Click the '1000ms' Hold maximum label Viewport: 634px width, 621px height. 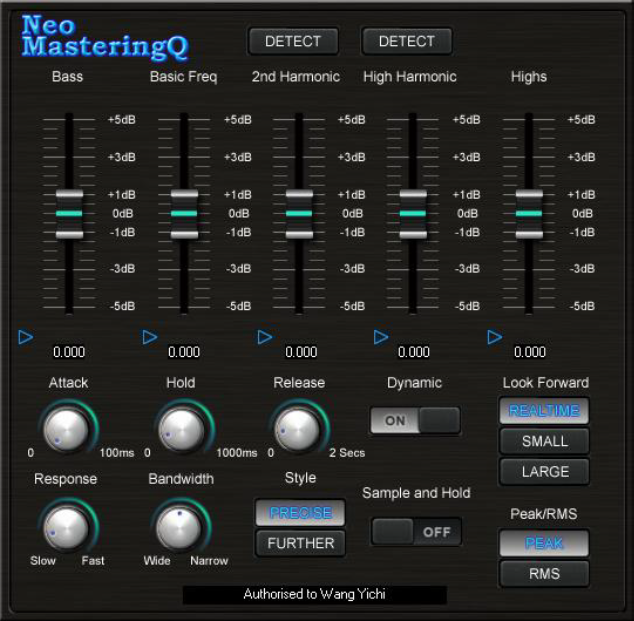point(237,452)
